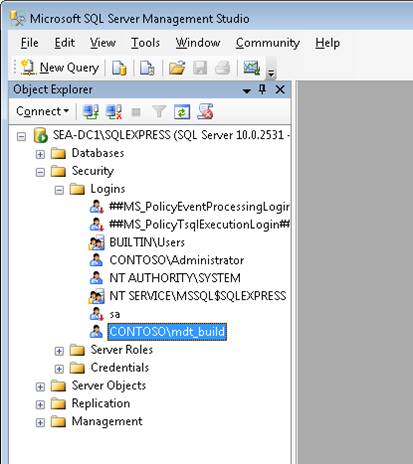
Task: Click the Analysis Services query icon
Action: pyautogui.click(x=147, y=68)
